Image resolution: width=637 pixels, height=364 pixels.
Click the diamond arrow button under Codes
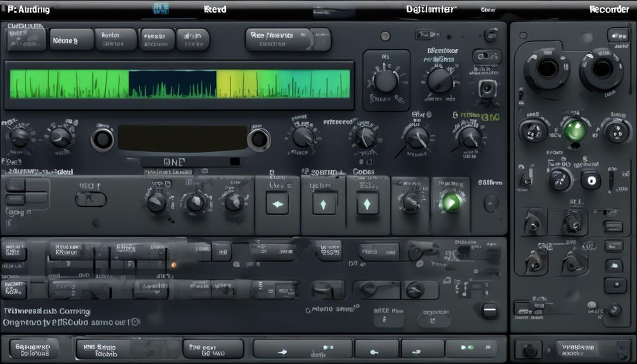point(367,204)
